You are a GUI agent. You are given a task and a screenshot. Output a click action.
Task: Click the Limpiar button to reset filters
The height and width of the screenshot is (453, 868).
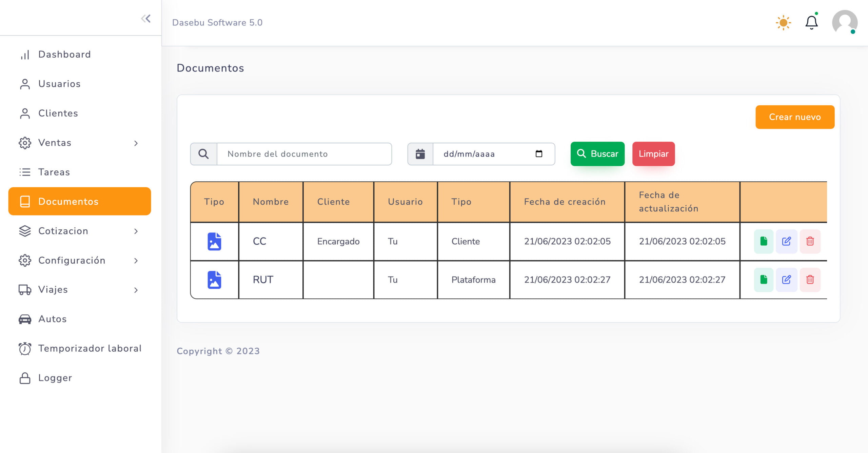(654, 153)
